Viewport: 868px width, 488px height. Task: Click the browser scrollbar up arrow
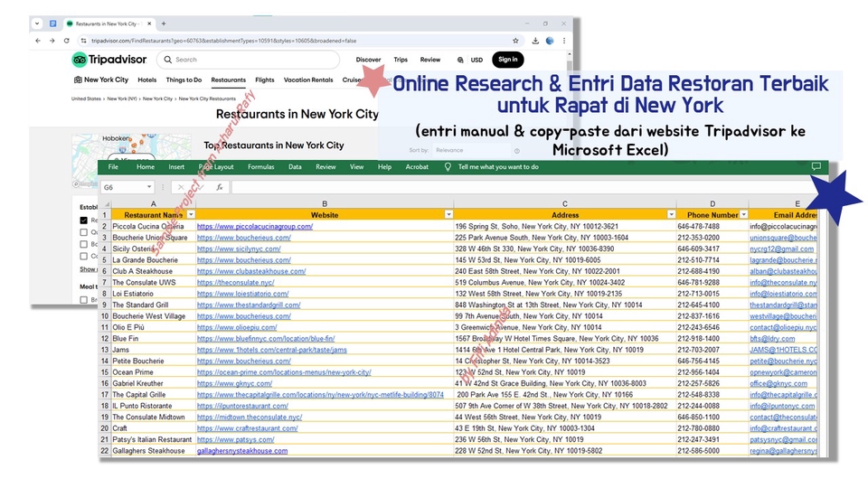pyautogui.click(x=569, y=55)
